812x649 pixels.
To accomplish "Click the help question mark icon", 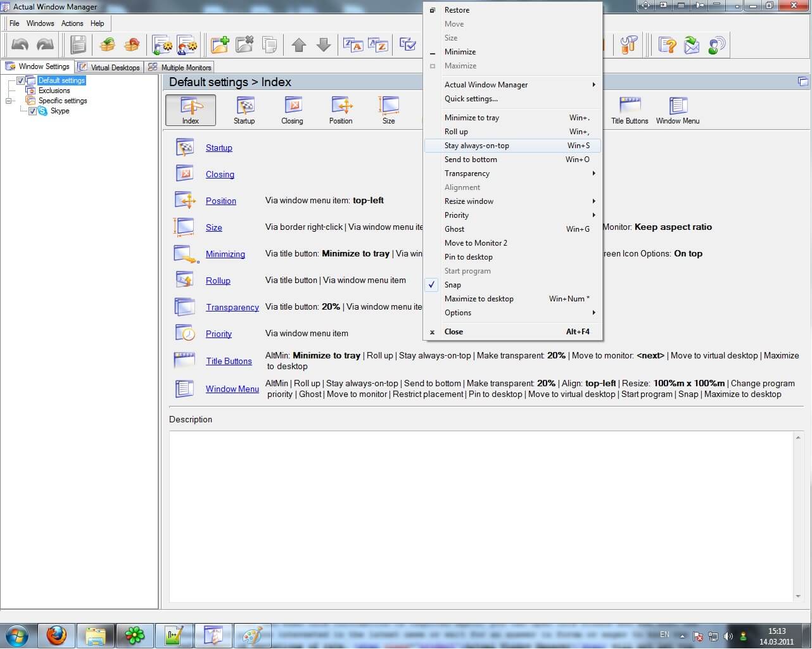I will click(x=668, y=45).
